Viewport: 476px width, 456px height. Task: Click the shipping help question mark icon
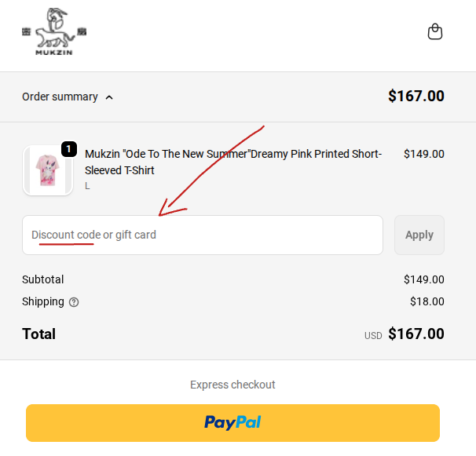click(74, 302)
